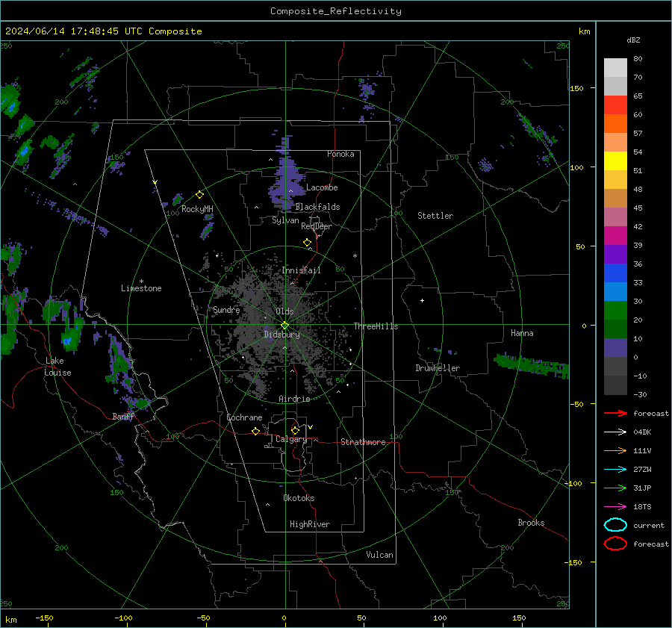
Task: Pick the light blue 30-33 dBZ swatch
Action: tap(615, 291)
